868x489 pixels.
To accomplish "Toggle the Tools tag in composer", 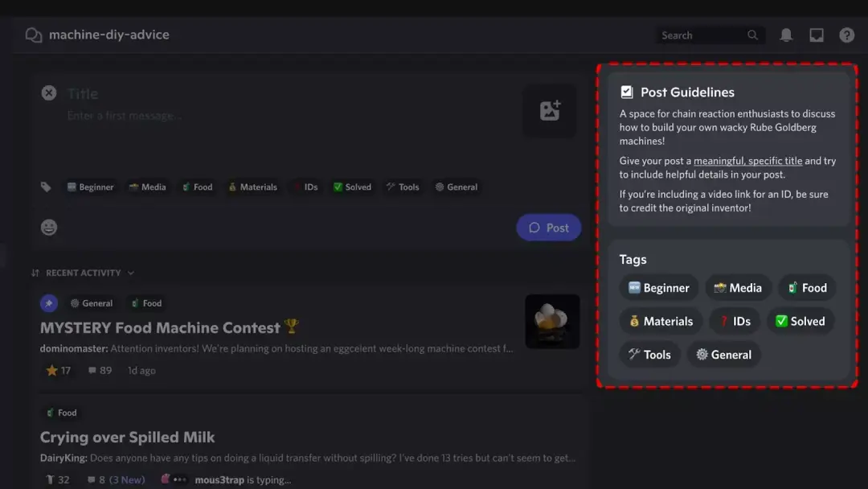I will coord(403,187).
